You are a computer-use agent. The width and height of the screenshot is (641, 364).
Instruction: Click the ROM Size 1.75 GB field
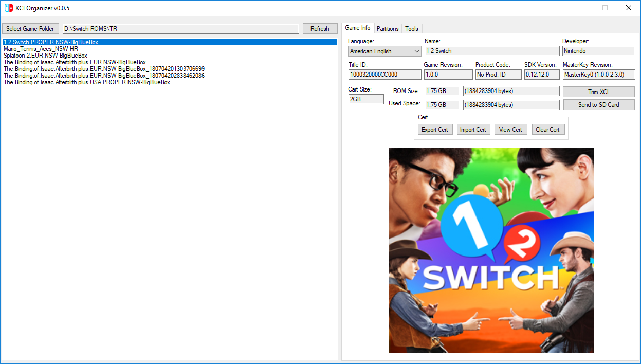(442, 91)
